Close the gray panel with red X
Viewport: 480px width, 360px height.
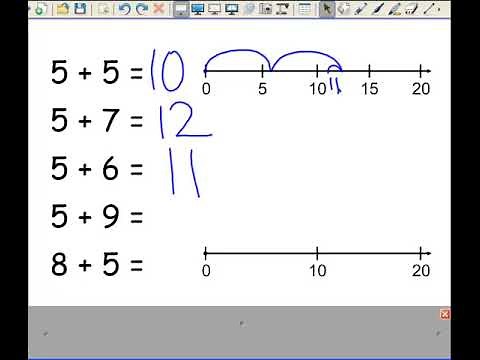[x=445, y=314]
